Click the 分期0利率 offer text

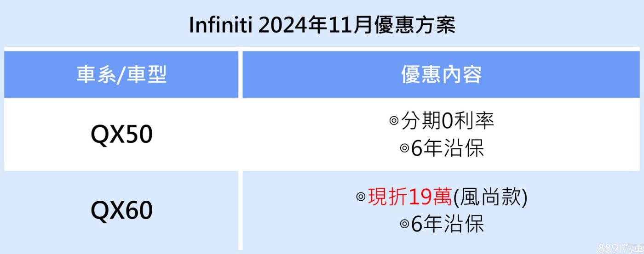(448, 121)
